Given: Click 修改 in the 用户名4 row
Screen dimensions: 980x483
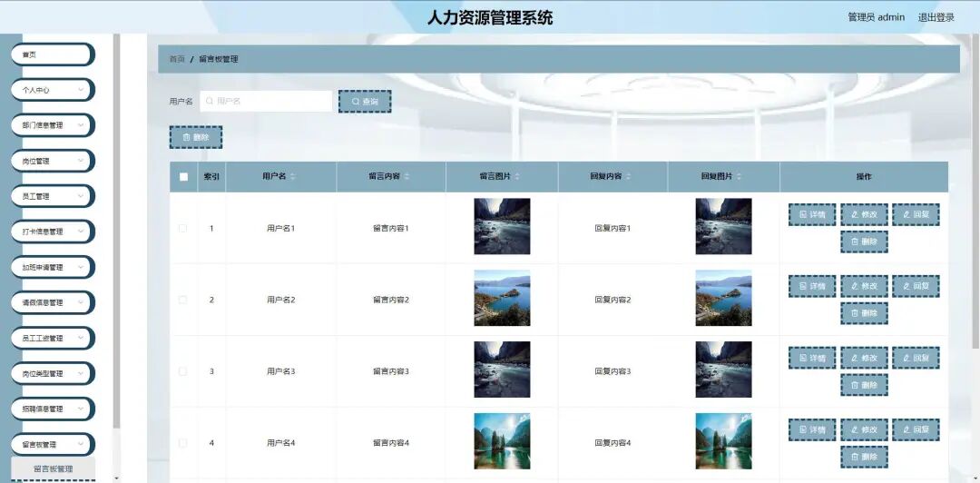Looking at the screenshot, I should [x=864, y=429].
